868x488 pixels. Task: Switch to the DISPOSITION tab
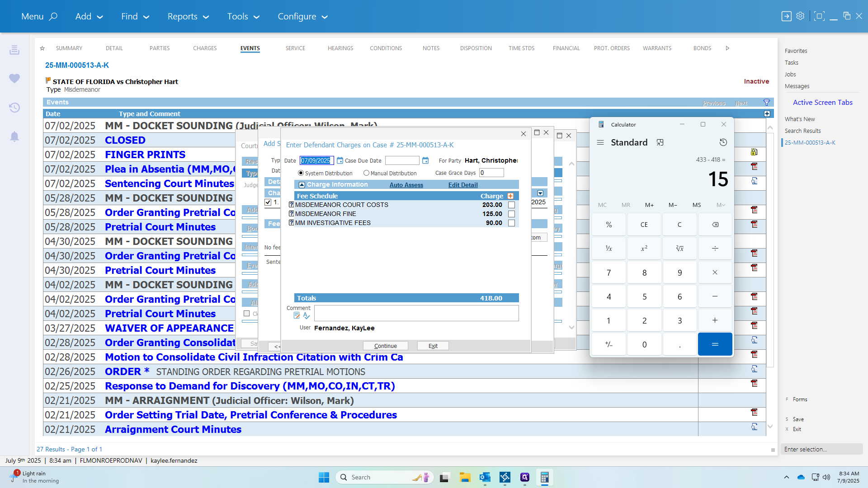(x=476, y=48)
